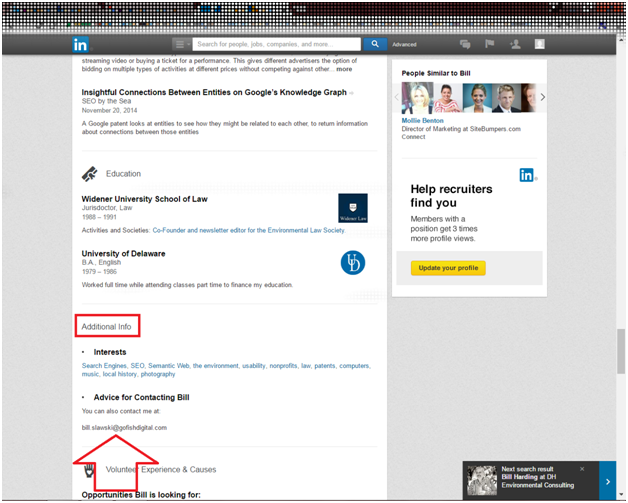Click the Update your profile button
Image resolution: width=628 pixels, height=503 pixels.
448,268
